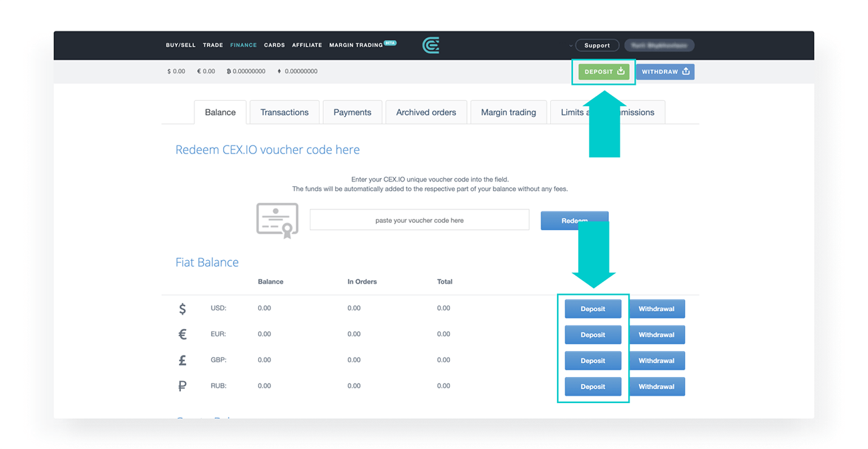Click Withdrawal in the USD row
Viewport: 868px width, 449px height.
point(656,309)
